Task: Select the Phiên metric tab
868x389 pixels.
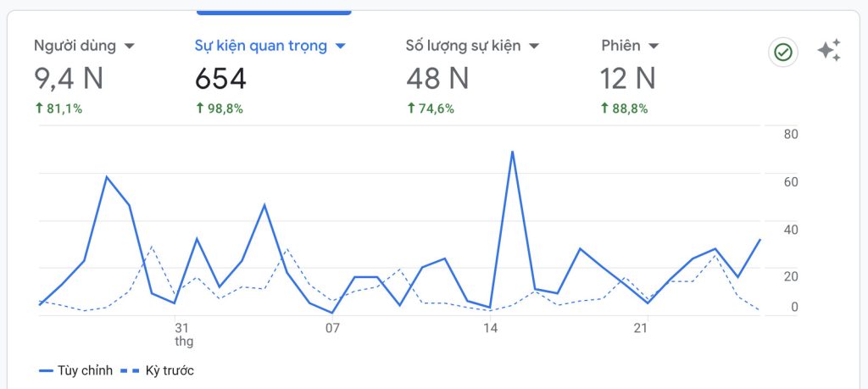Action: click(621, 46)
